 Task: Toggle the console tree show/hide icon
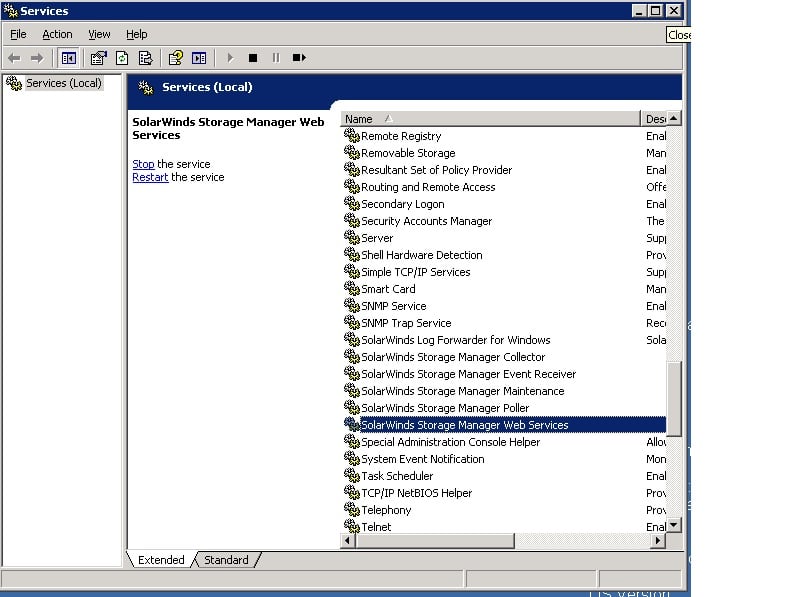coord(69,58)
